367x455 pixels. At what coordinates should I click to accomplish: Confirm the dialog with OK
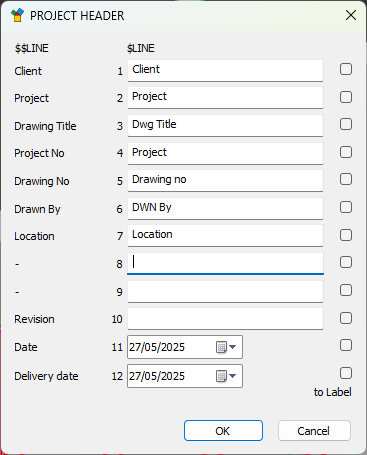point(223,431)
